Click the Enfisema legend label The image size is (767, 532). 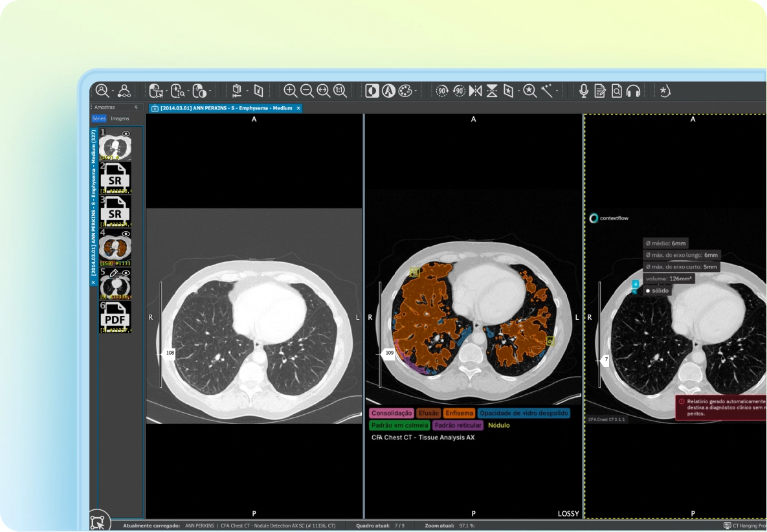(459, 413)
